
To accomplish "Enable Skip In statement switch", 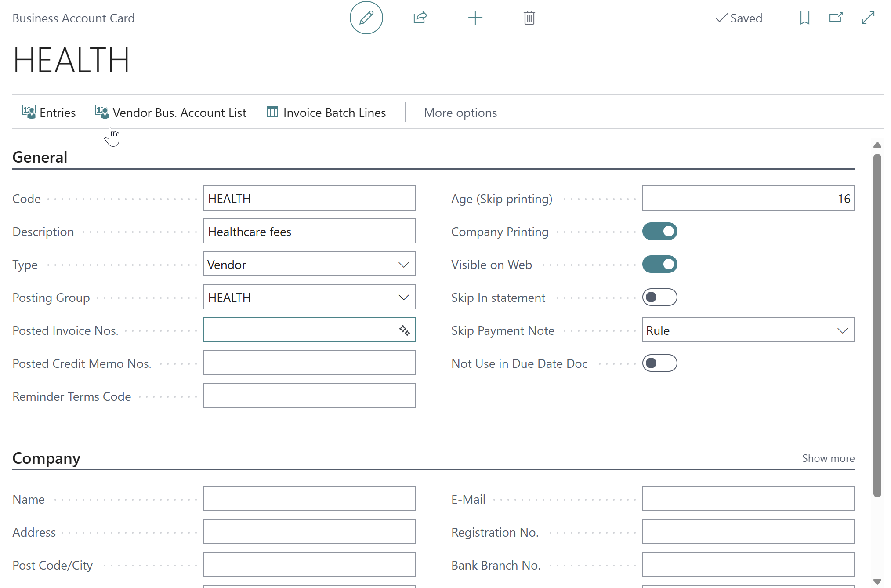I will point(660,298).
